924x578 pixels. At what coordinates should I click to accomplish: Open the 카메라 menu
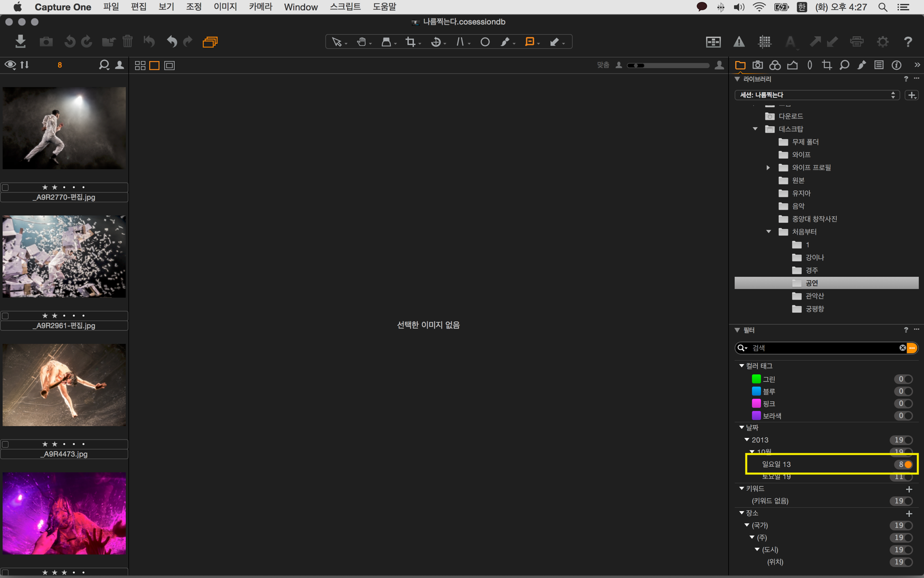tap(260, 7)
